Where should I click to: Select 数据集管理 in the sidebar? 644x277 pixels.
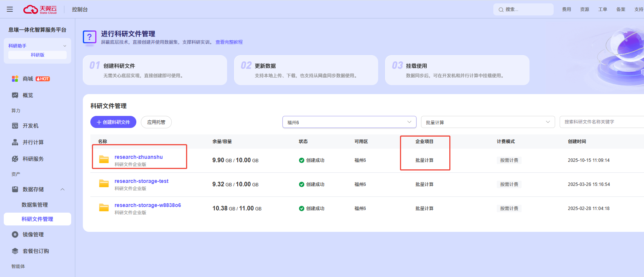[35, 205]
